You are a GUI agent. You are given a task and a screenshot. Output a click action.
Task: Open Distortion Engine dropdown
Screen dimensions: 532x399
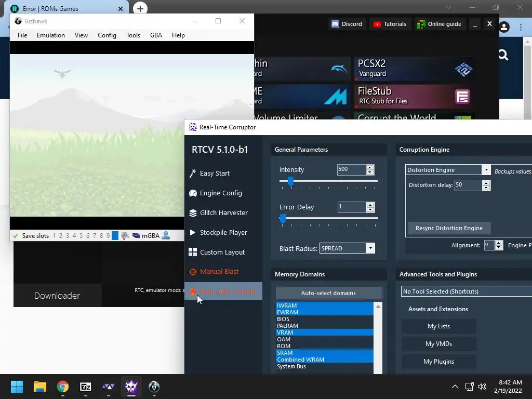(486, 170)
